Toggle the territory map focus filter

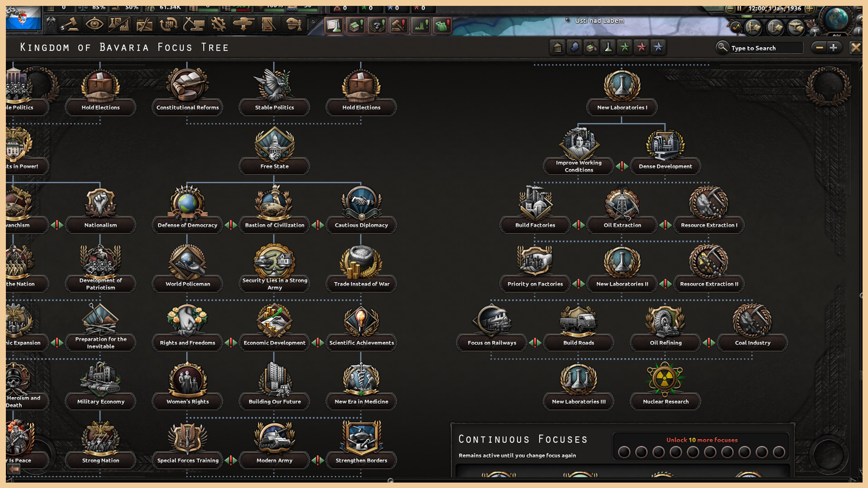(574, 47)
